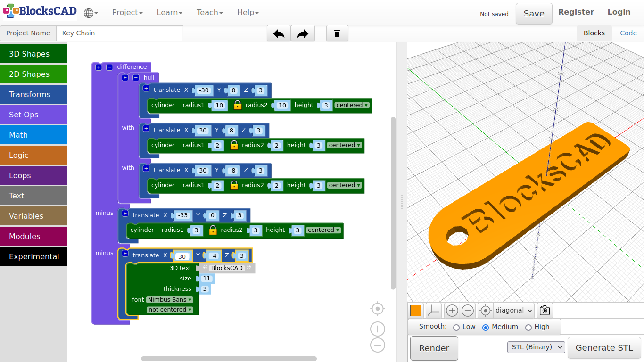Select High smoothness option

pyautogui.click(x=528, y=327)
